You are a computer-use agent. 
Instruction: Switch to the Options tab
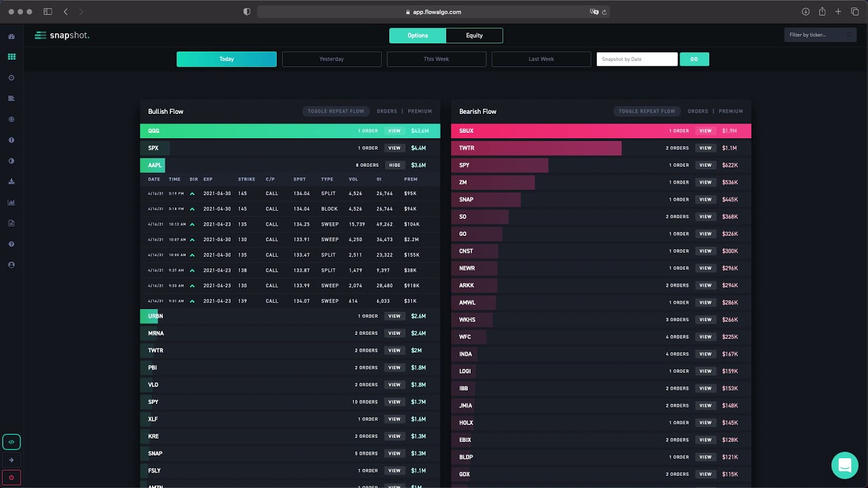click(x=418, y=35)
